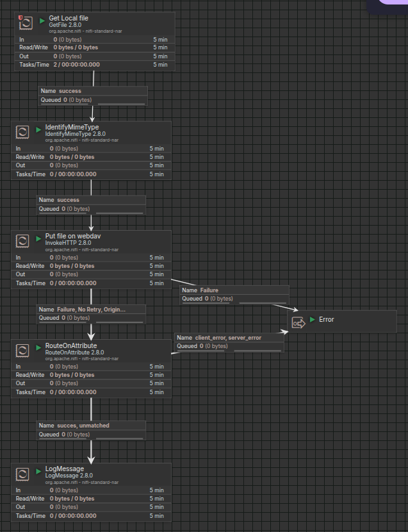Click the Tasks/Time row of LogMessage
This screenshot has width=408, height=532.
coord(91,516)
